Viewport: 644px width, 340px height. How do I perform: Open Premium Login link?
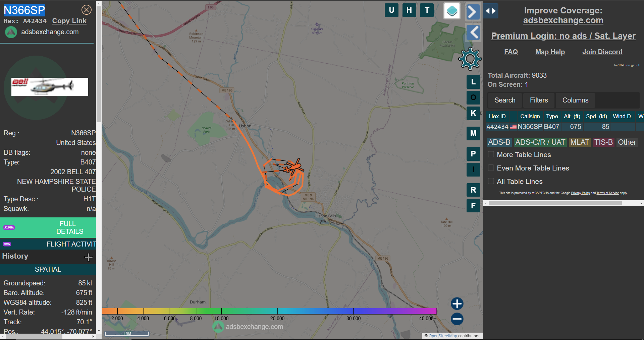click(x=563, y=36)
